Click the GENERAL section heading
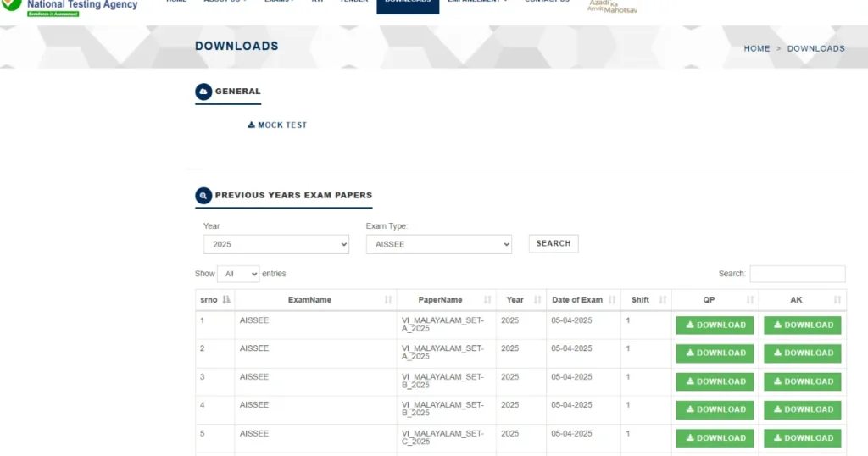Screen dimensions: 868x456 click(x=238, y=92)
